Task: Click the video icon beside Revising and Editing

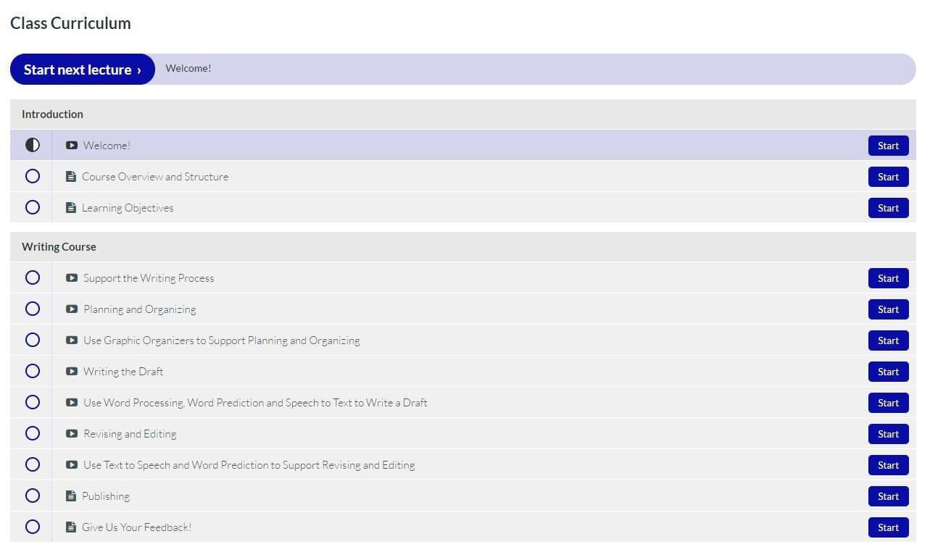Action: coord(71,433)
